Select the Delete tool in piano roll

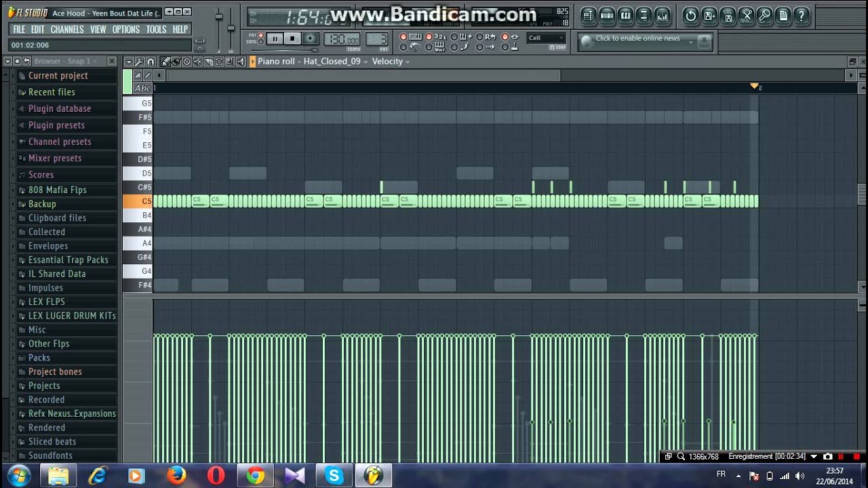click(186, 61)
